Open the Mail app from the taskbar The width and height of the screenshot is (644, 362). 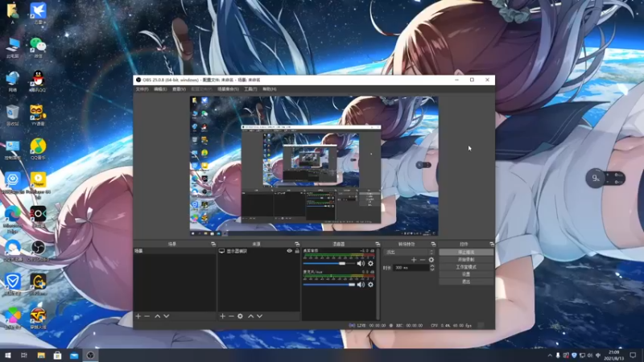[74, 356]
